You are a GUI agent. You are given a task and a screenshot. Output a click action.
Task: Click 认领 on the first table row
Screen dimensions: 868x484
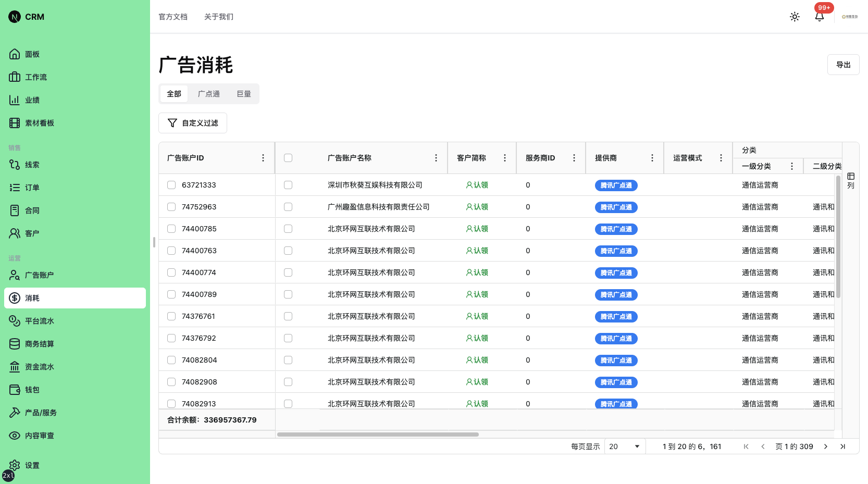(477, 184)
